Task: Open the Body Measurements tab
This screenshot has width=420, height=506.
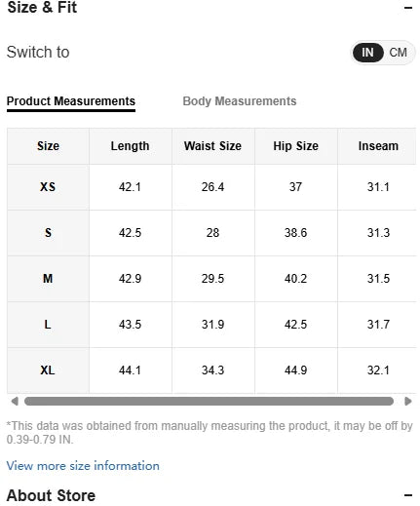Action: pos(240,101)
